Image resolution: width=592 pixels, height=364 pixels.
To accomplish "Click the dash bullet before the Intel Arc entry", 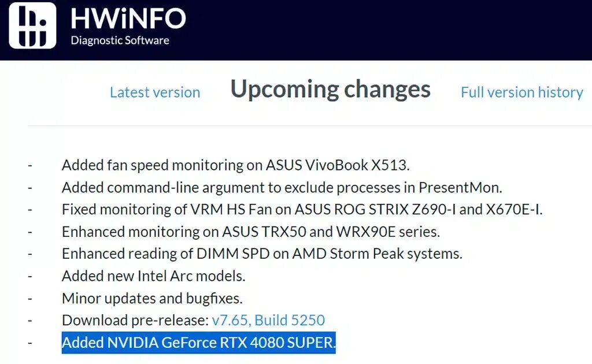I will [x=30, y=276].
